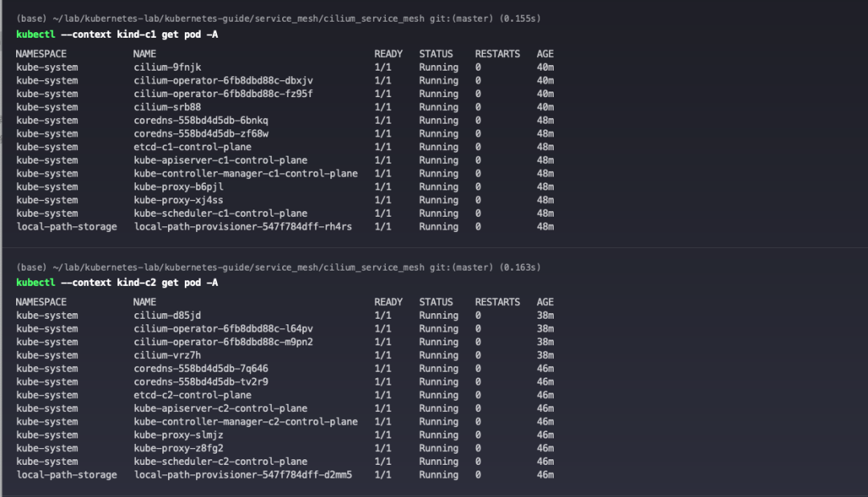Select cilium-operator-6fb8dbd88c-m9pn2 pod name

tap(223, 342)
